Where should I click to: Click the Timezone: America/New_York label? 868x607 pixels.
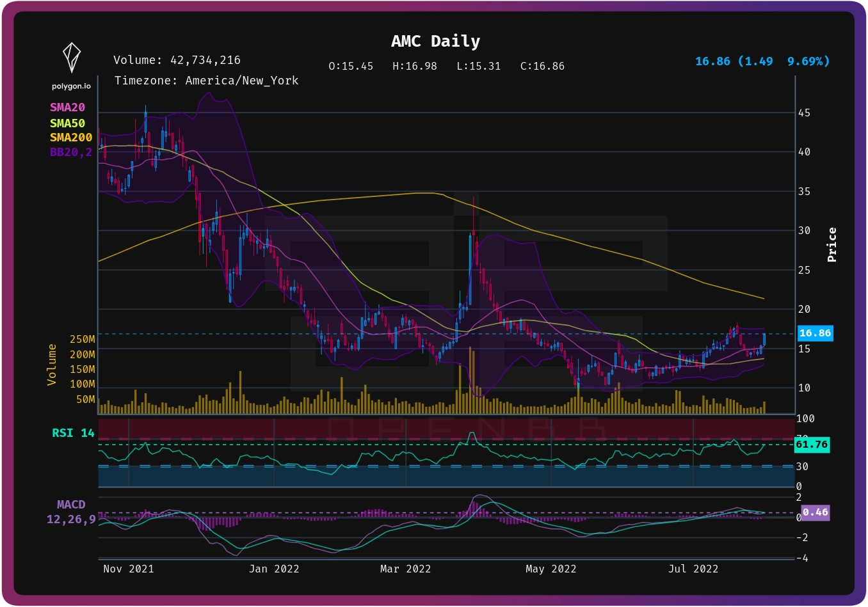(207, 81)
